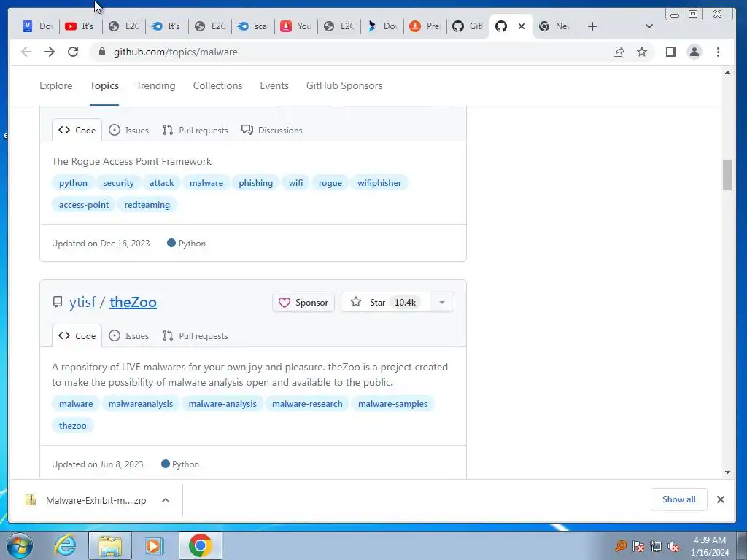
Task: Open the theZoo repository link
Action: 133,302
